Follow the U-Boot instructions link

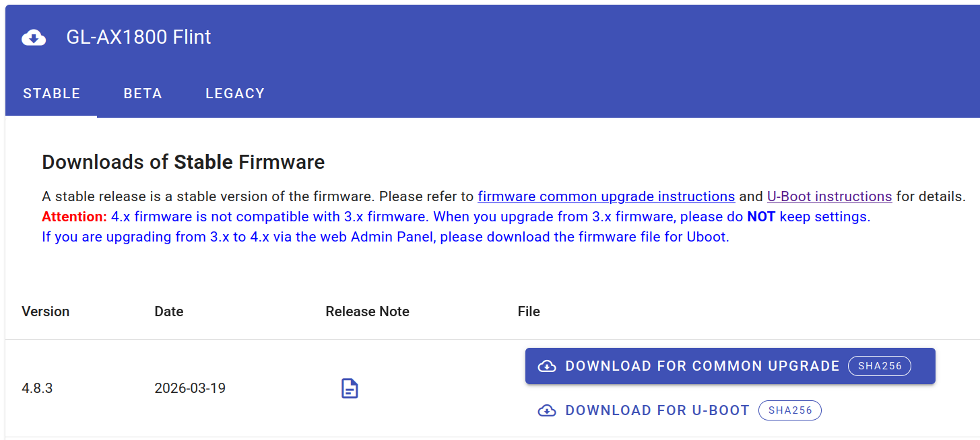point(830,196)
